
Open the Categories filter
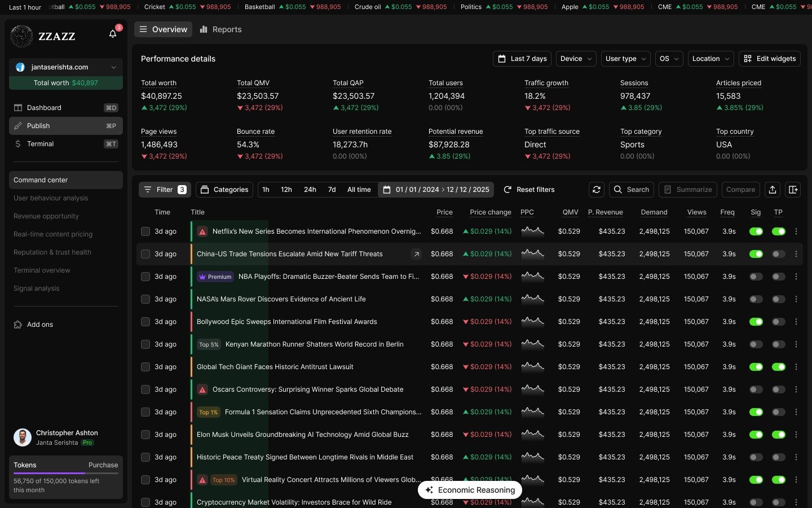point(224,190)
